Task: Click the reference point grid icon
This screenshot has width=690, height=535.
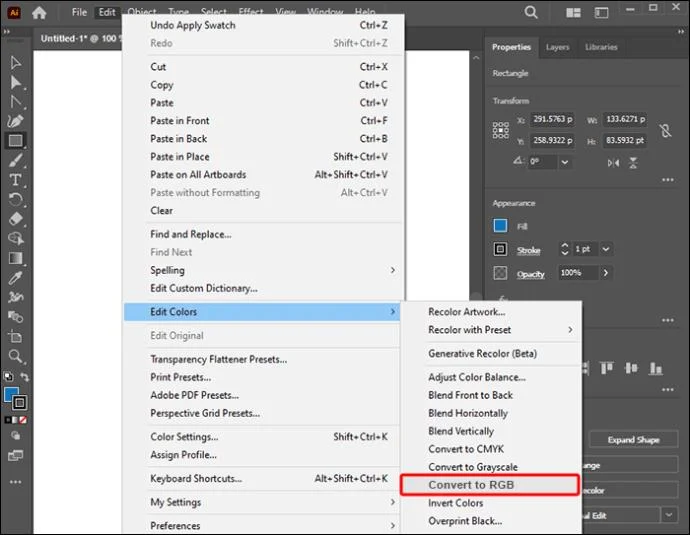Action: [501, 130]
